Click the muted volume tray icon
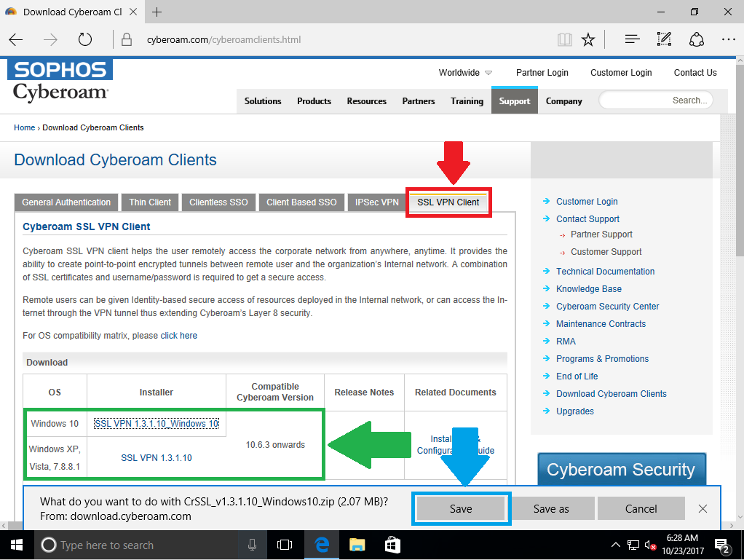 click(x=651, y=545)
